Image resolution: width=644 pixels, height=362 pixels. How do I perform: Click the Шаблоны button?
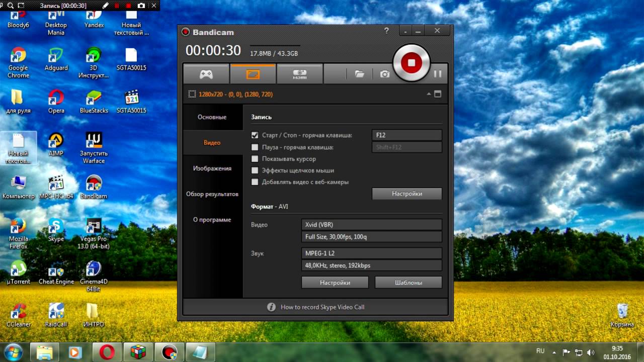click(x=409, y=283)
